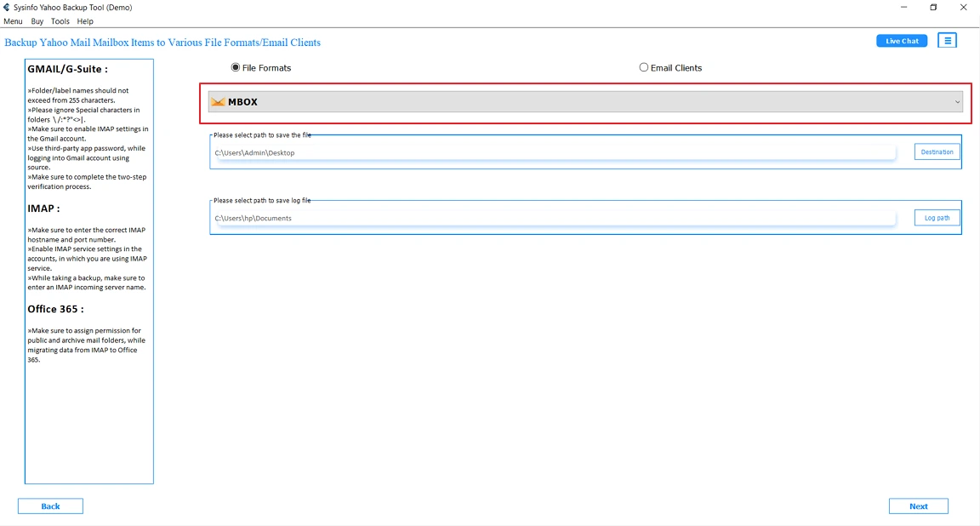Select the File Formats radio button
Image resolution: width=980 pixels, height=526 pixels.
tap(236, 67)
